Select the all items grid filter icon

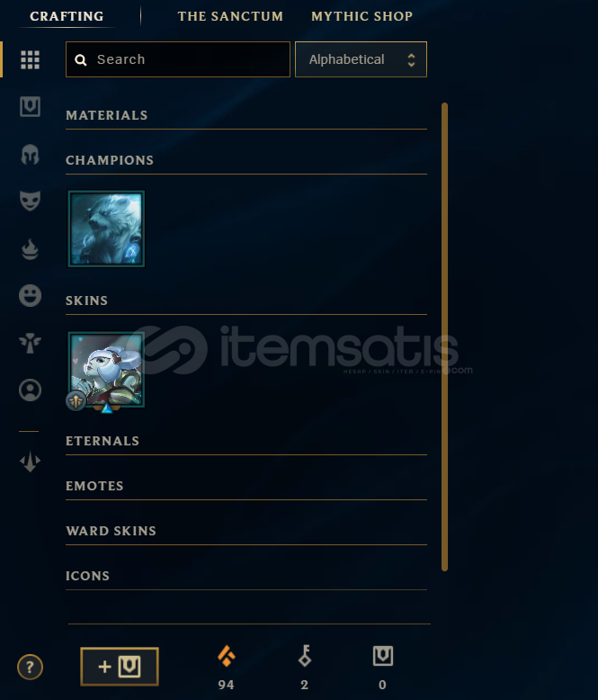pos(30,59)
